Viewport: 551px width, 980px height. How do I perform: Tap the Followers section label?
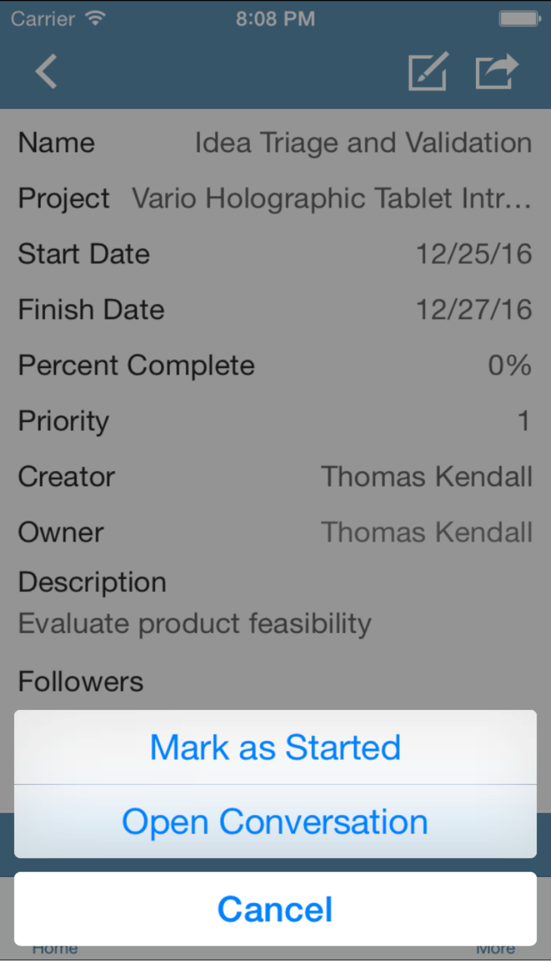(x=81, y=682)
